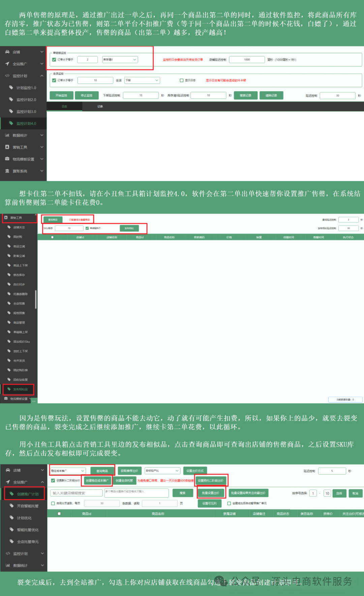Screen dimensions: 364x596
Task: Open the 目标投产比 dropdown
Action: click(162, 471)
